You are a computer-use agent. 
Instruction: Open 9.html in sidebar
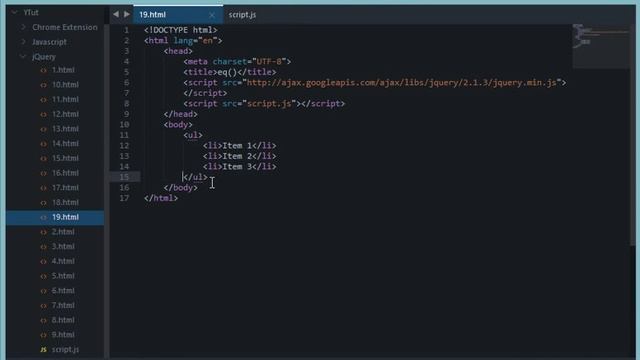coord(63,334)
